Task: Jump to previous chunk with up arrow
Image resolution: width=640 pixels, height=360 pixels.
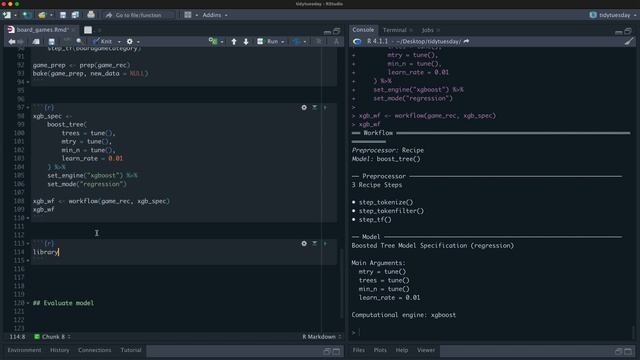Action: (234, 42)
